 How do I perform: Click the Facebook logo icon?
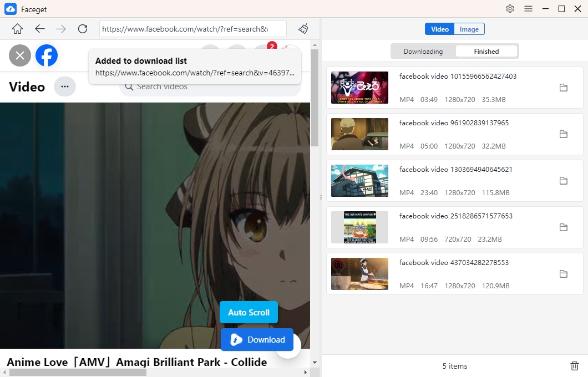[x=47, y=55]
